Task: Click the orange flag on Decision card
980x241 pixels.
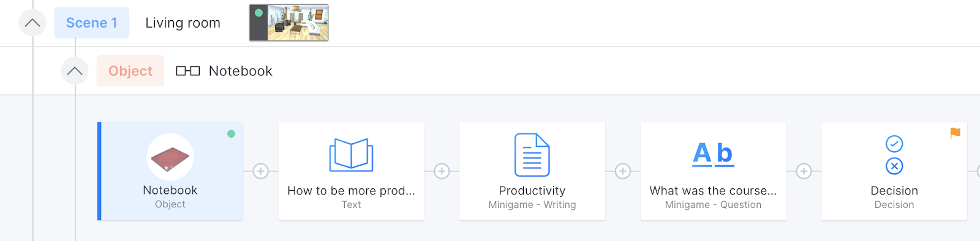Action: (x=955, y=133)
